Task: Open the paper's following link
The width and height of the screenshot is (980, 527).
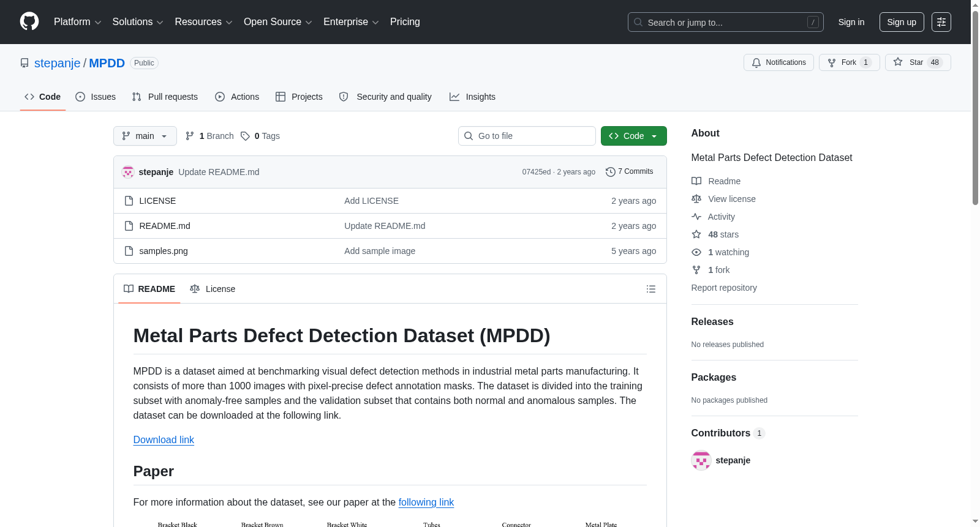Action: pyautogui.click(x=426, y=502)
